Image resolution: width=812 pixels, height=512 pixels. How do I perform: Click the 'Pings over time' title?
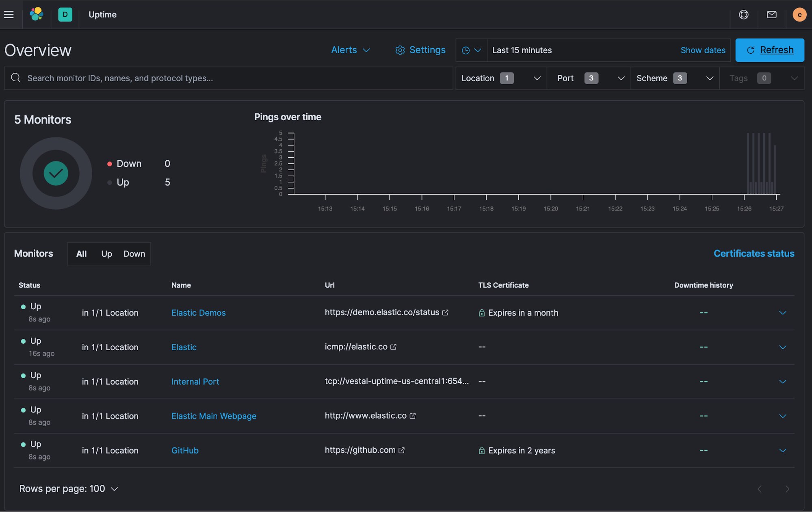(288, 117)
